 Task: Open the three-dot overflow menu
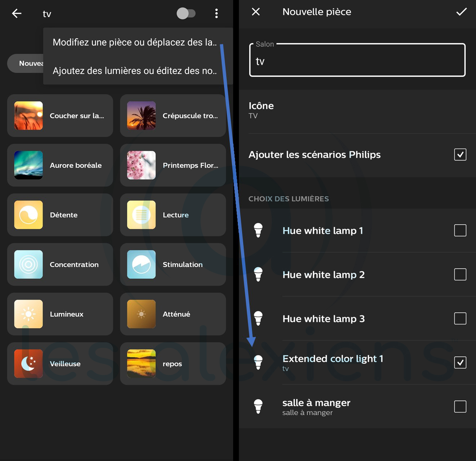(216, 14)
